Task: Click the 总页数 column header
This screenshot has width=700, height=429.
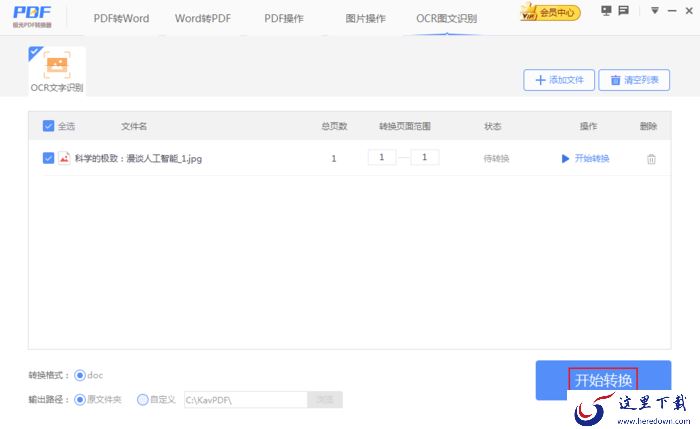Action: pyautogui.click(x=334, y=126)
